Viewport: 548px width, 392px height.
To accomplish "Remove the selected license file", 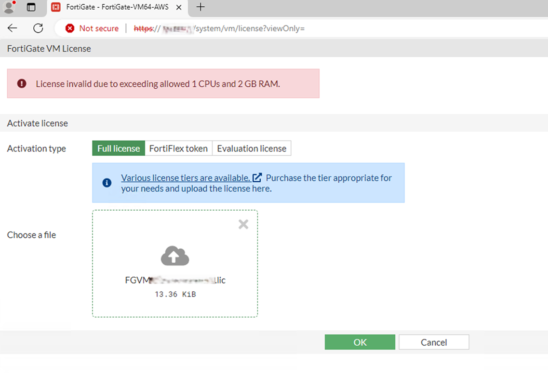I will click(x=243, y=224).
